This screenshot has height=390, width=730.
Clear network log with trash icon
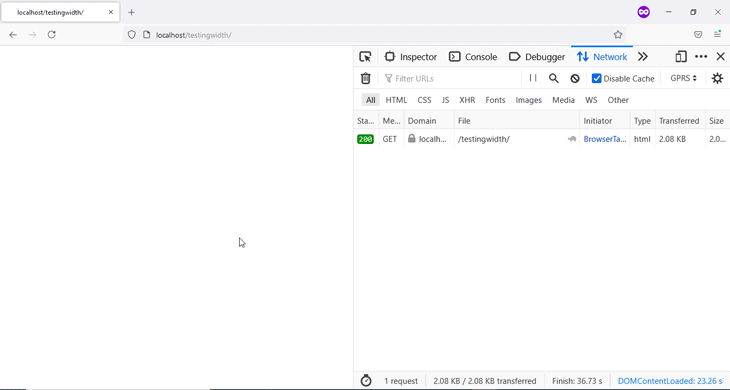point(366,78)
